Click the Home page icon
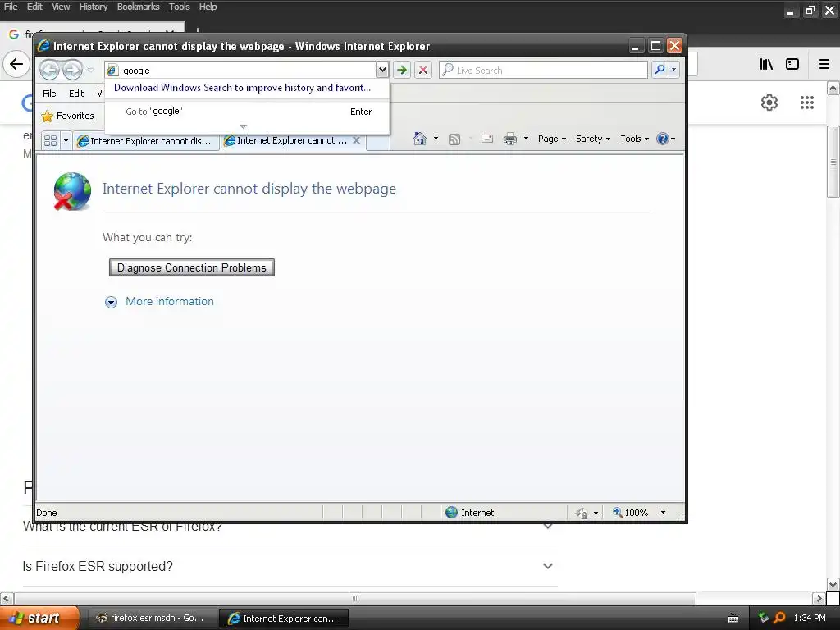This screenshot has width=840, height=630. (419, 139)
